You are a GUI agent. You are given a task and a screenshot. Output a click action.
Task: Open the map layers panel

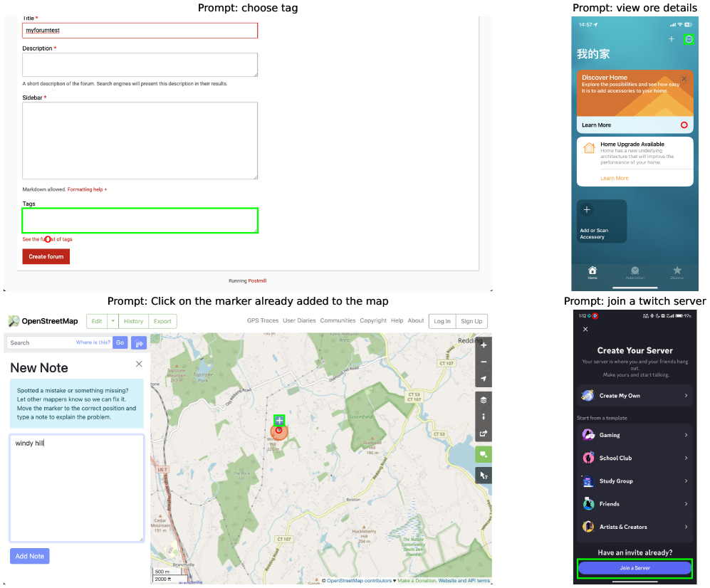[483, 400]
